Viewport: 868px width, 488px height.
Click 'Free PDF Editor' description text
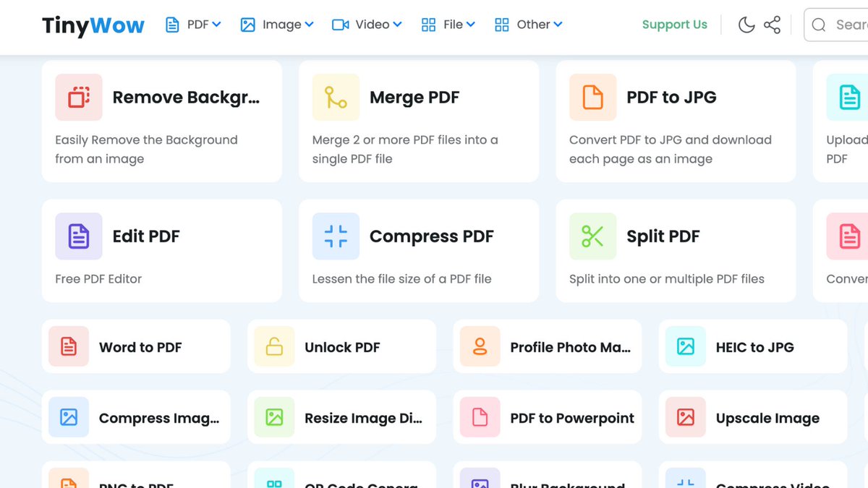(98, 279)
